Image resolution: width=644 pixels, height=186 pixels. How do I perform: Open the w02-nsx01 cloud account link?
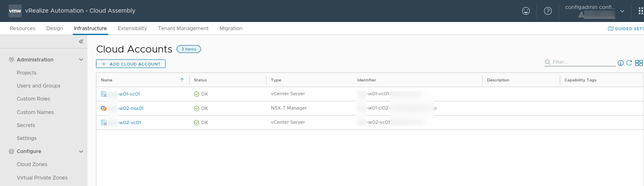tap(131, 108)
